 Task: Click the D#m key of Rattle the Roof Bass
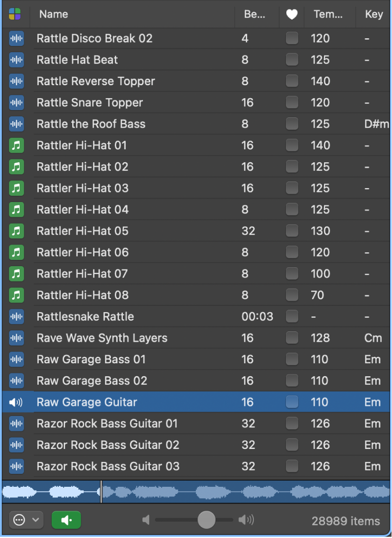pyautogui.click(x=377, y=124)
